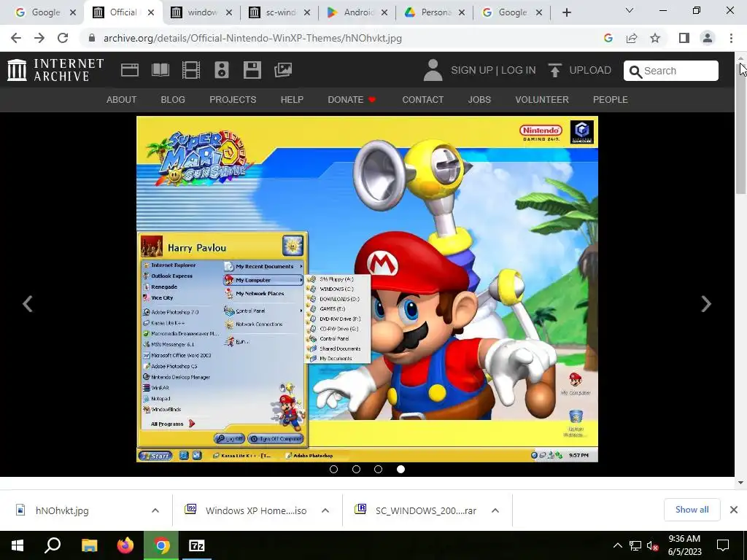This screenshot has height=560, width=747.
Task: Select fourth carousel image dot
Action: [400, 469]
